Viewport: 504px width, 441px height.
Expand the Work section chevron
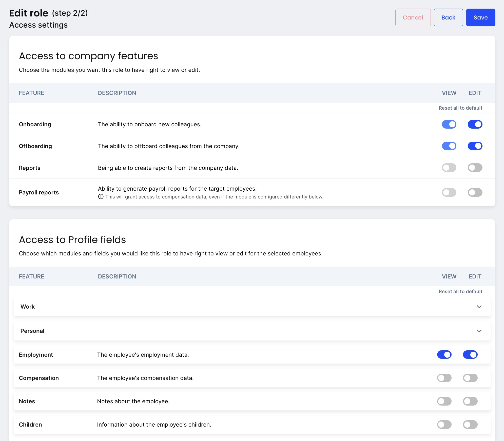click(479, 307)
